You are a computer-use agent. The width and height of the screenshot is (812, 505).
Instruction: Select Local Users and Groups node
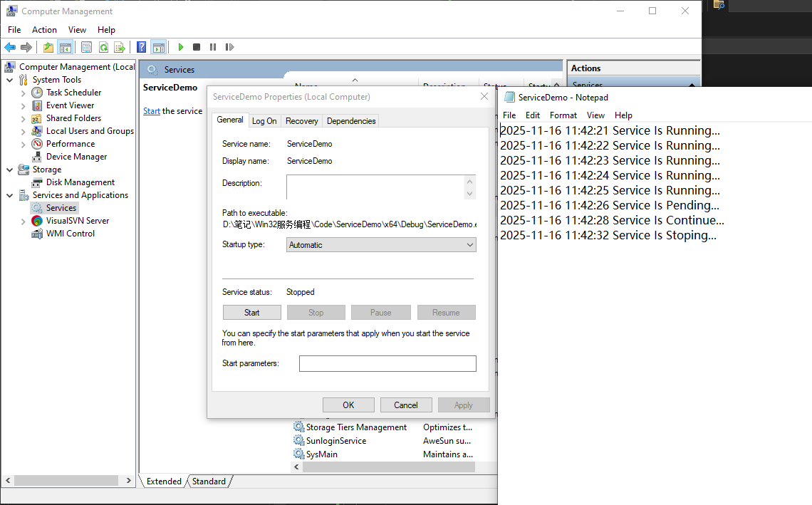90,131
